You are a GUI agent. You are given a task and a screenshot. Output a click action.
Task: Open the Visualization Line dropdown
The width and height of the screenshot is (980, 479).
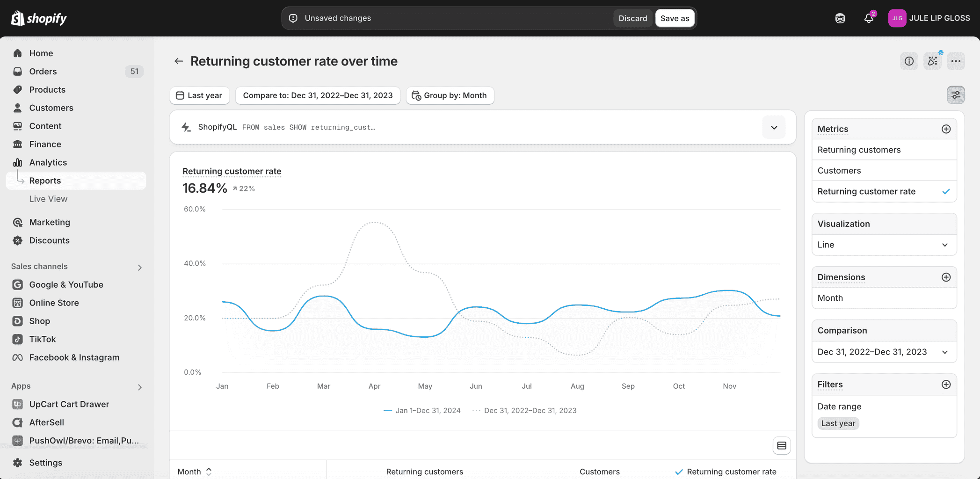884,245
